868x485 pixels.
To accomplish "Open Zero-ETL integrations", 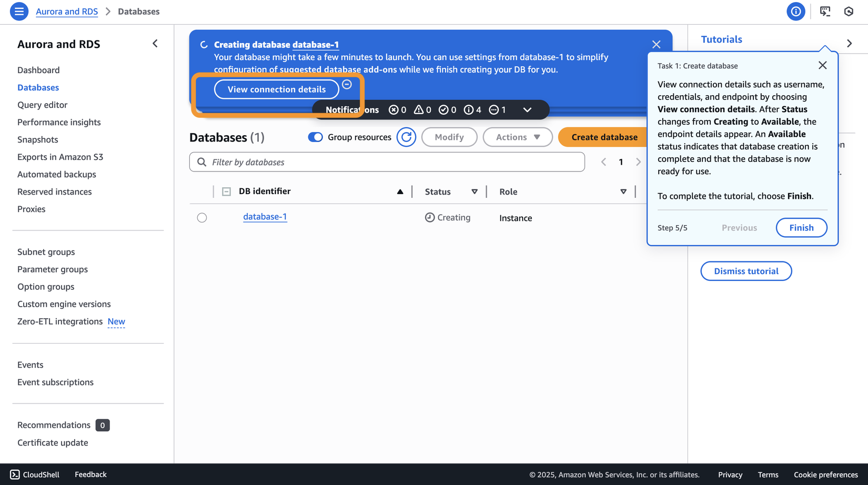I will pyautogui.click(x=60, y=321).
